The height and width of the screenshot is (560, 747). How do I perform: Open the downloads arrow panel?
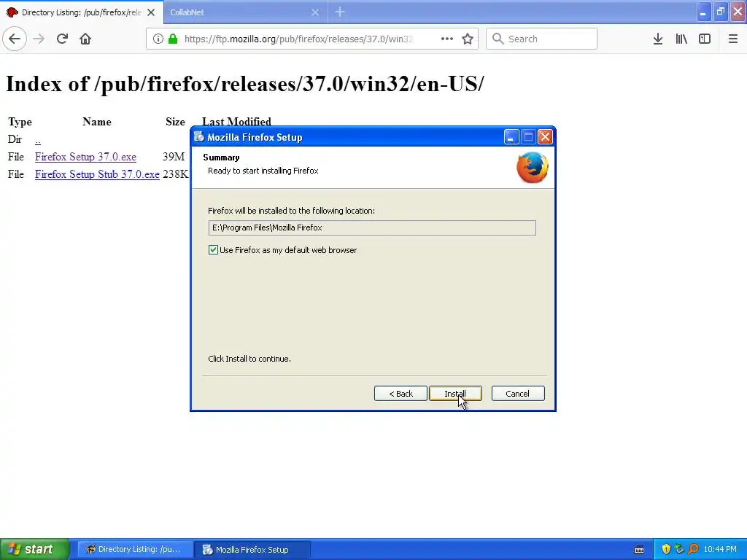pyautogui.click(x=658, y=39)
